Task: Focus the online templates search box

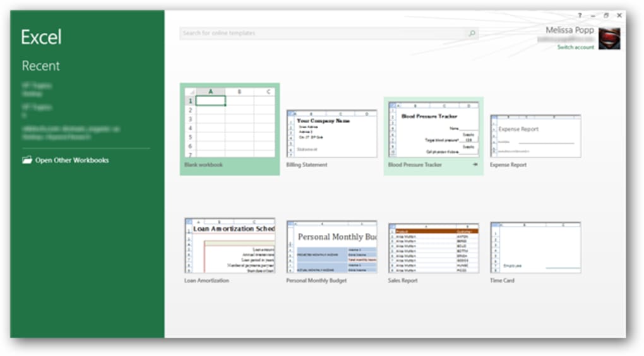Action: (x=323, y=33)
